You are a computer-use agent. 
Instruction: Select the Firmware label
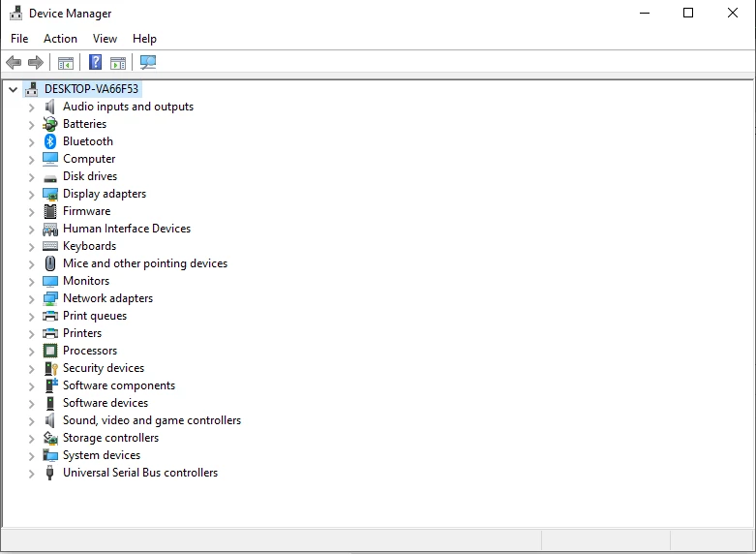[87, 211]
